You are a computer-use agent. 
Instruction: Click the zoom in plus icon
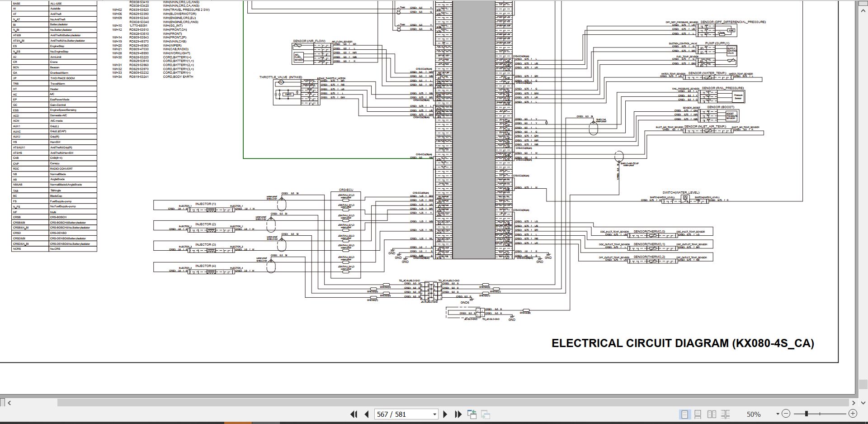[853, 414]
